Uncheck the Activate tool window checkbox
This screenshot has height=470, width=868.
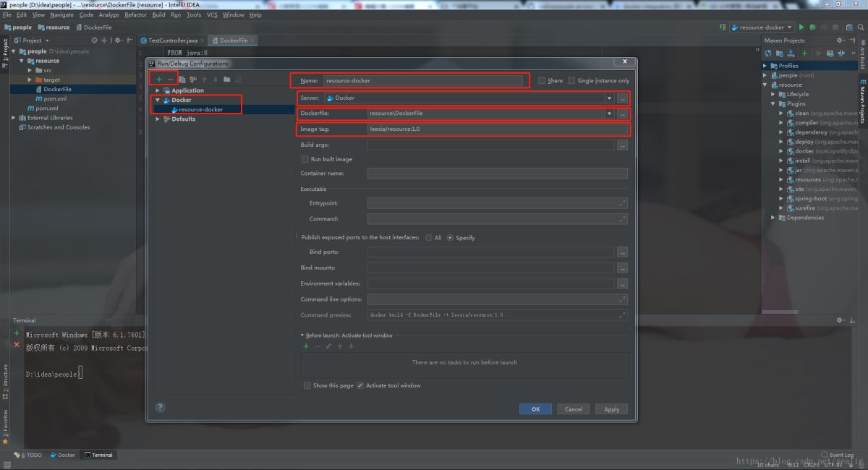click(x=360, y=385)
